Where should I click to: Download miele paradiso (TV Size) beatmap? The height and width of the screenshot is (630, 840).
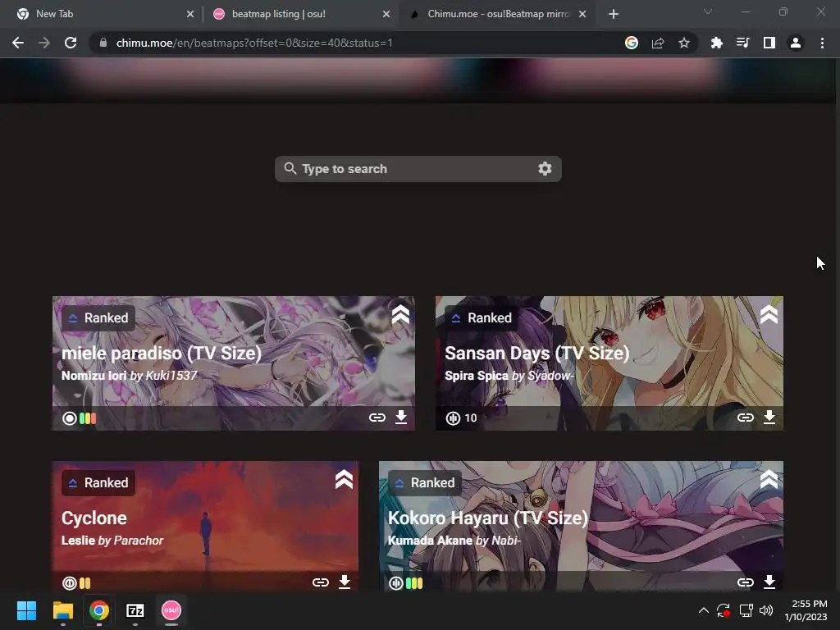(401, 418)
